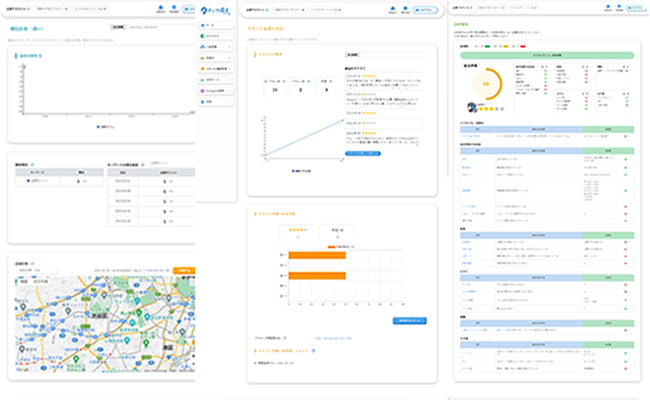This screenshot has width=650, height=400.
Task: Click info icon on the third review stat card
Action: point(330,81)
